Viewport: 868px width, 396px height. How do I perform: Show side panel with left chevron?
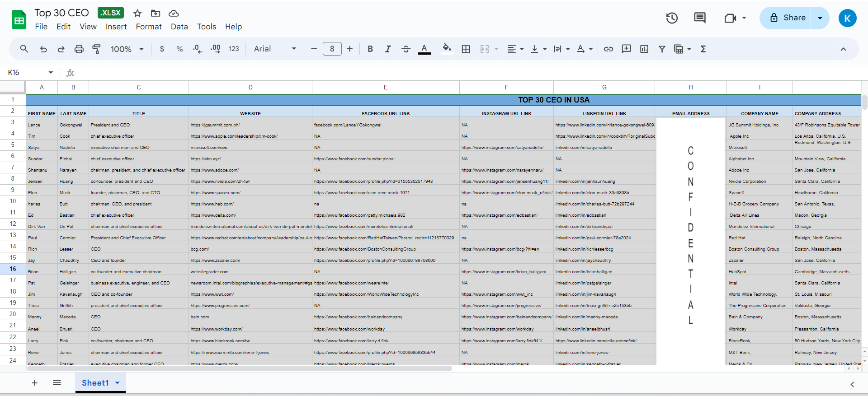point(852,384)
